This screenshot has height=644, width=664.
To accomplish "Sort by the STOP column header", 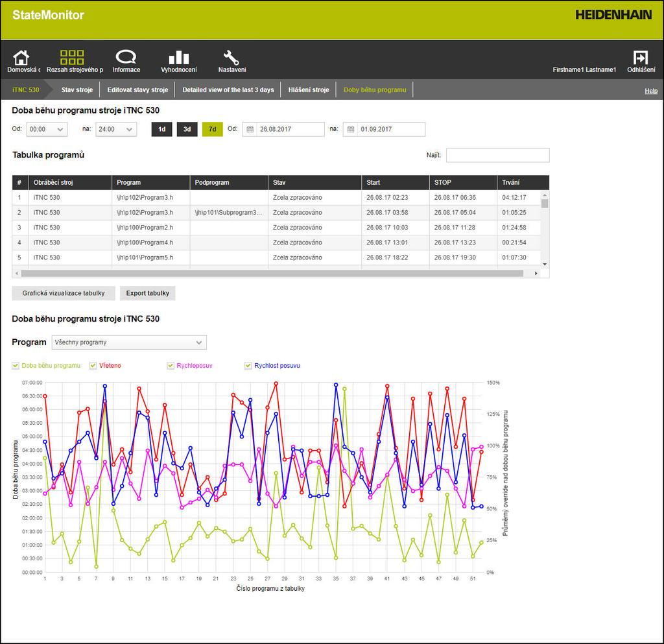I will pos(463,182).
